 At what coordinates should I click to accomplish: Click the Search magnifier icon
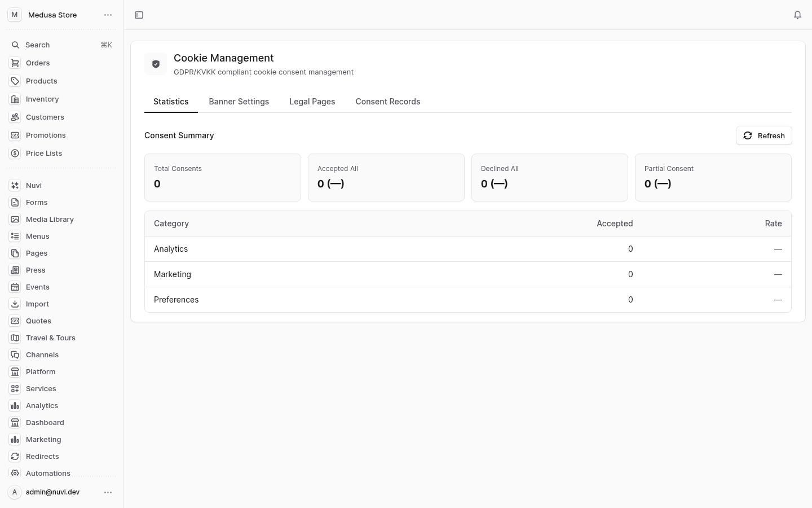[x=15, y=45]
